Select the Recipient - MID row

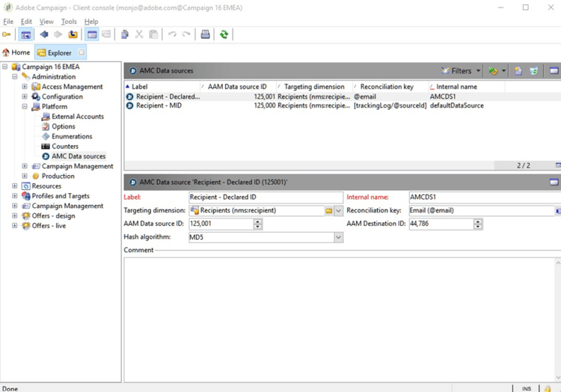coord(159,105)
